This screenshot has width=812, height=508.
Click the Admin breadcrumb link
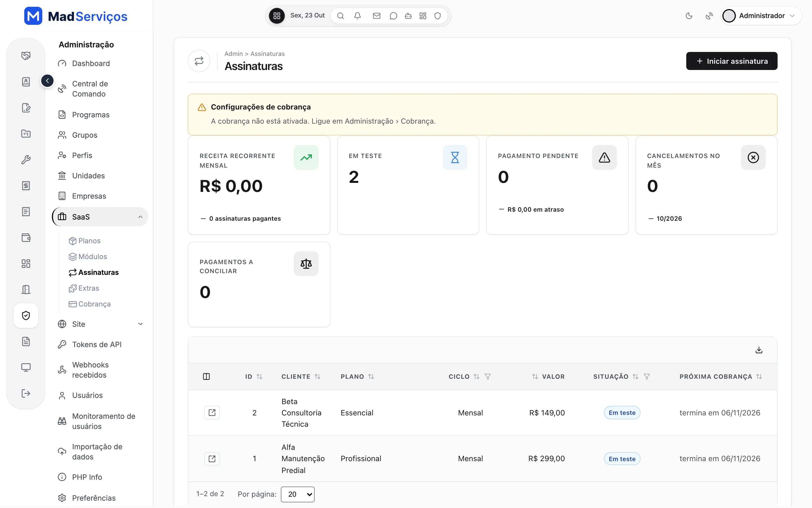pos(233,54)
